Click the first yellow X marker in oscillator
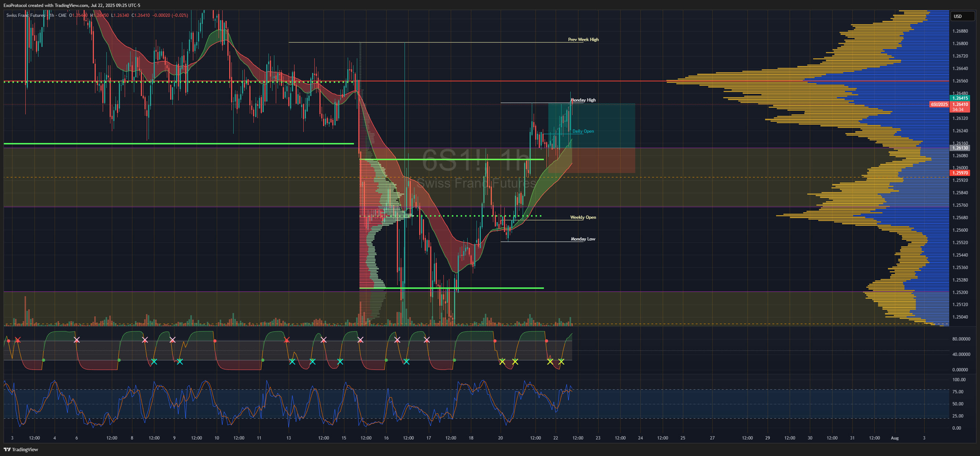The image size is (980, 456). tap(502, 362)
